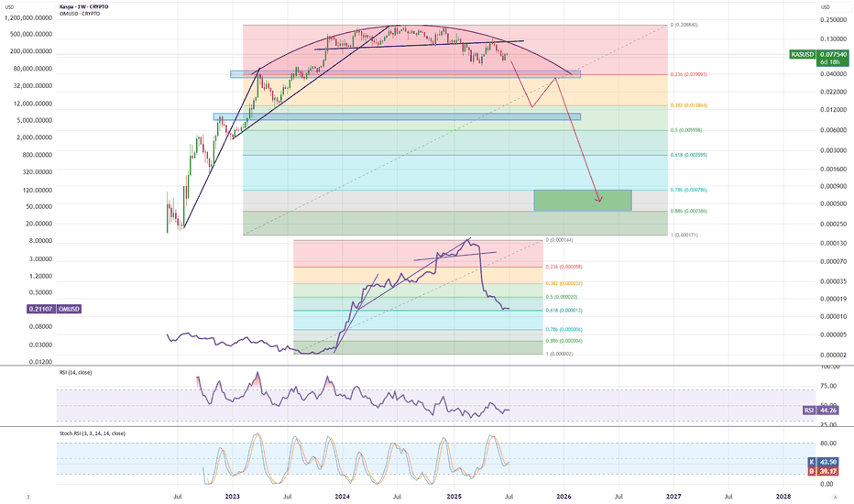Click the green KASUSD price label

tap(804, 56)
